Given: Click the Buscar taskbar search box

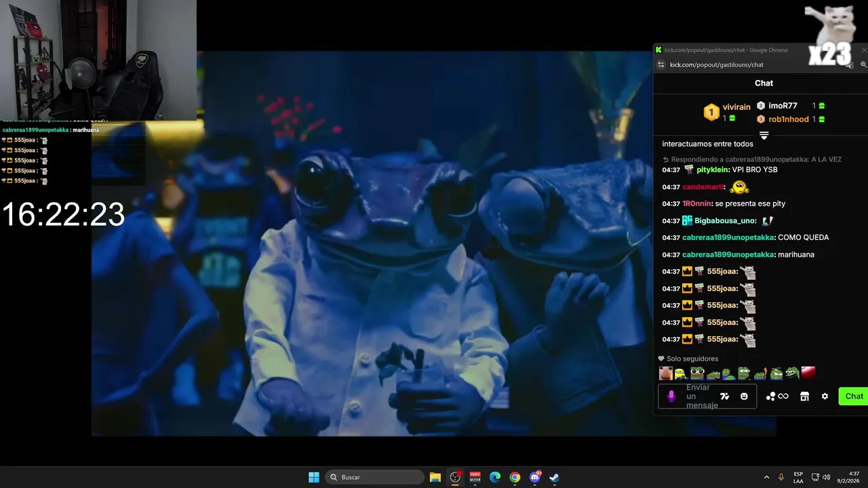Looking at the screenshot, I should tap(375, 477).
